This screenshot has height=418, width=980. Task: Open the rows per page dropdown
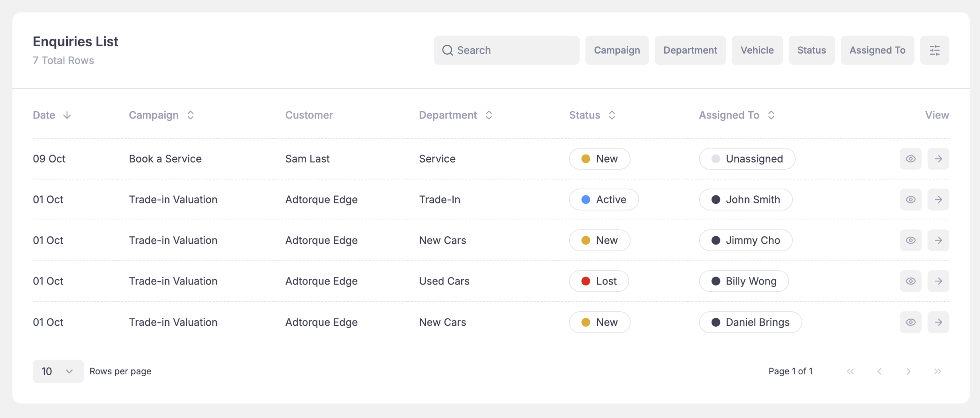(x=58, y=371)
